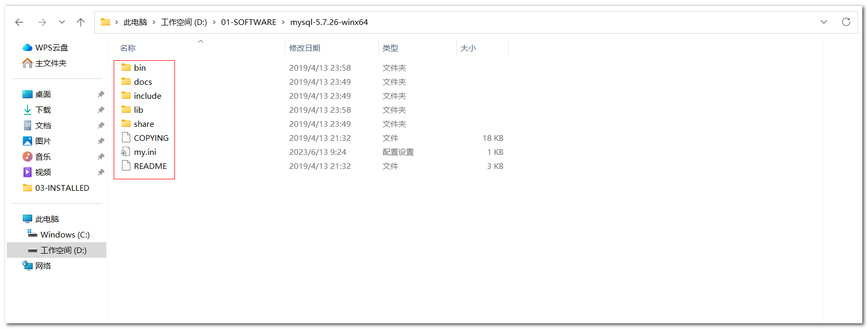This screenshot has height=329, width=868.
Task: Click the COPYING file icon
Action: (x=126, y=137)
